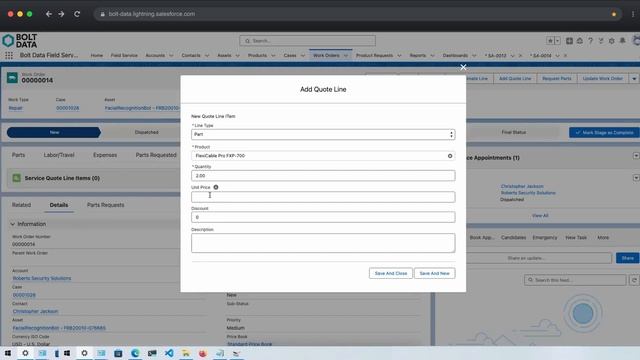The width and height of the screenshot is (640, 360).
Task: Switch to the Related tab
Action: pos(21,205)
